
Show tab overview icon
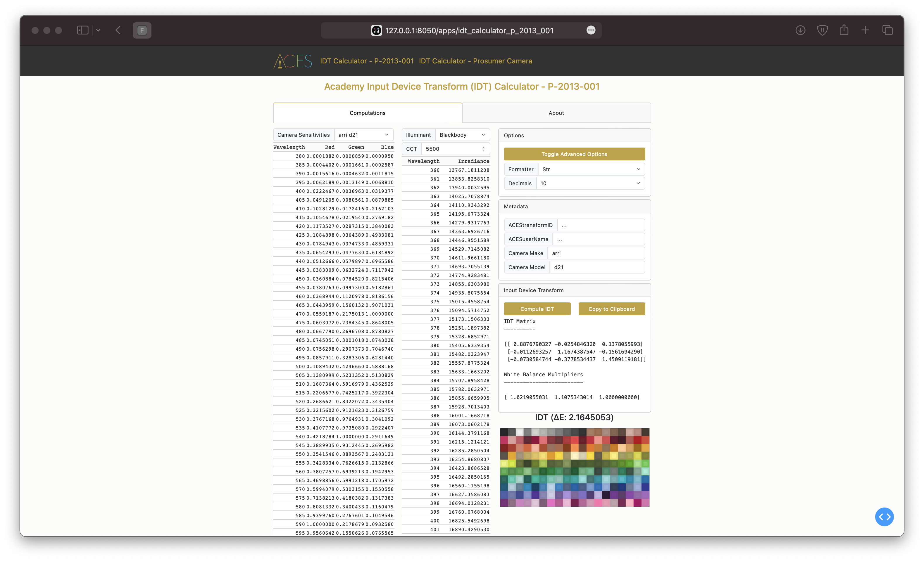[887, 30]
